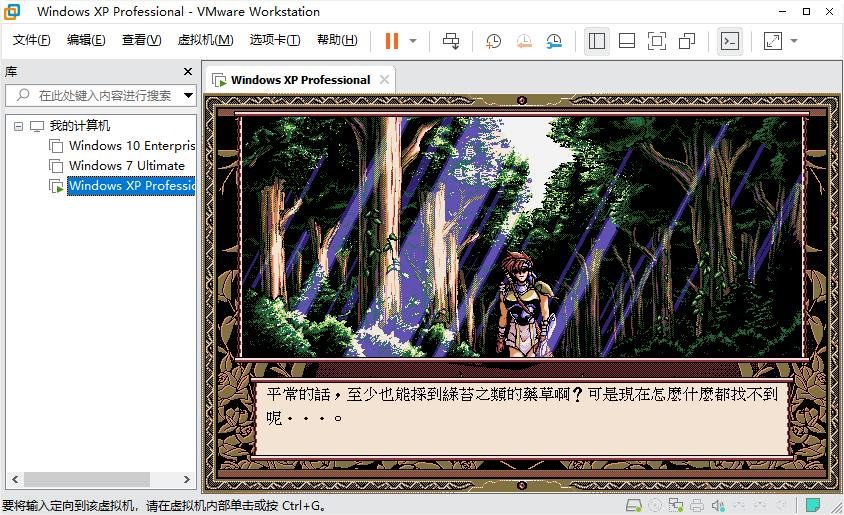Revert the virtual machine to its previous snapshot
Viewport: 844px width, 515px height.
click(524, 41)
